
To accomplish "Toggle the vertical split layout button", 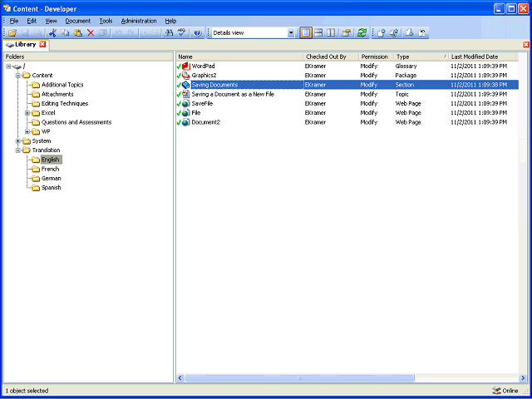I will [x=331, y=33].
